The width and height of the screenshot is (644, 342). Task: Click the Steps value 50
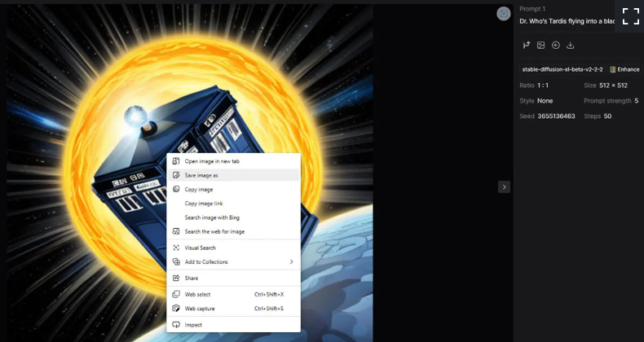(607, 116)
